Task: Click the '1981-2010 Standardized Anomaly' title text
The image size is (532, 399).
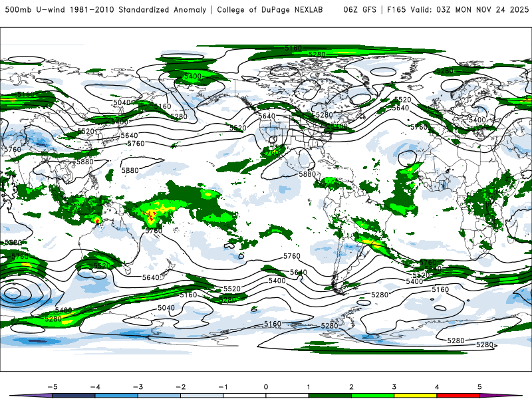Action: 138,9
